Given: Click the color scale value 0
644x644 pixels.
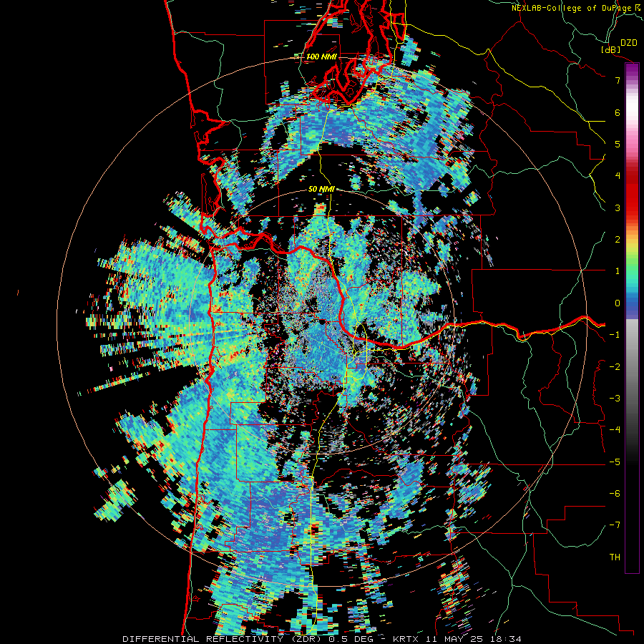Looking at the screenshot, I should click(618, 303).
